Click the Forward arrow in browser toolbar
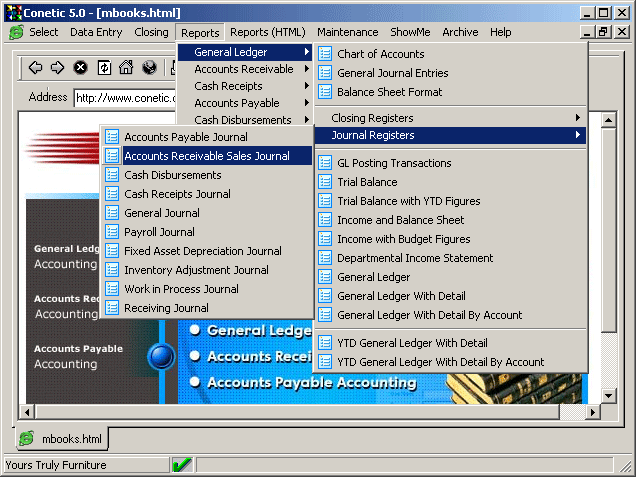 [x=57, y=68]
